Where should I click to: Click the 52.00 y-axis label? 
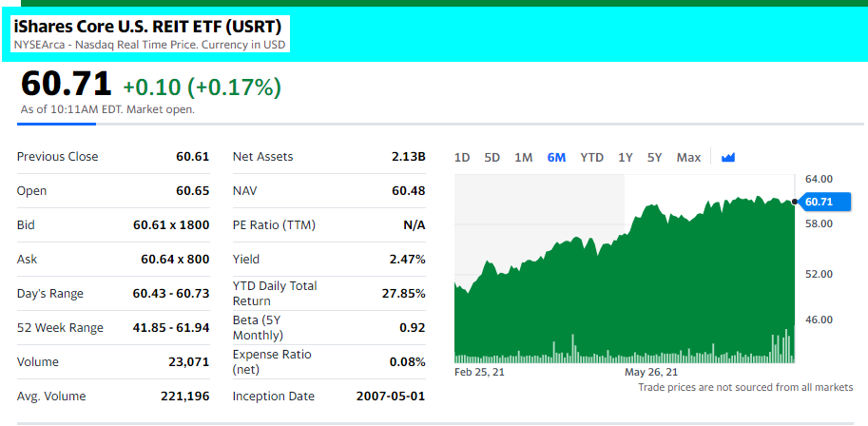tap(819, 274)
